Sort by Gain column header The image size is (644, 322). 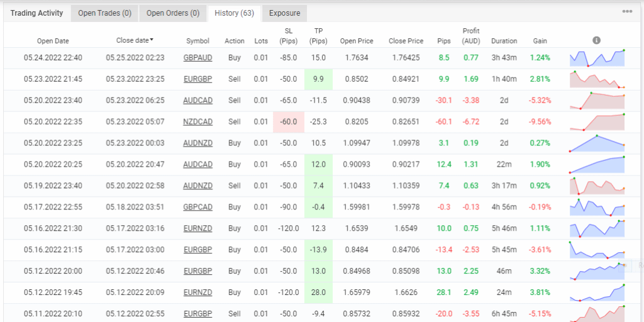pos(540,41)
